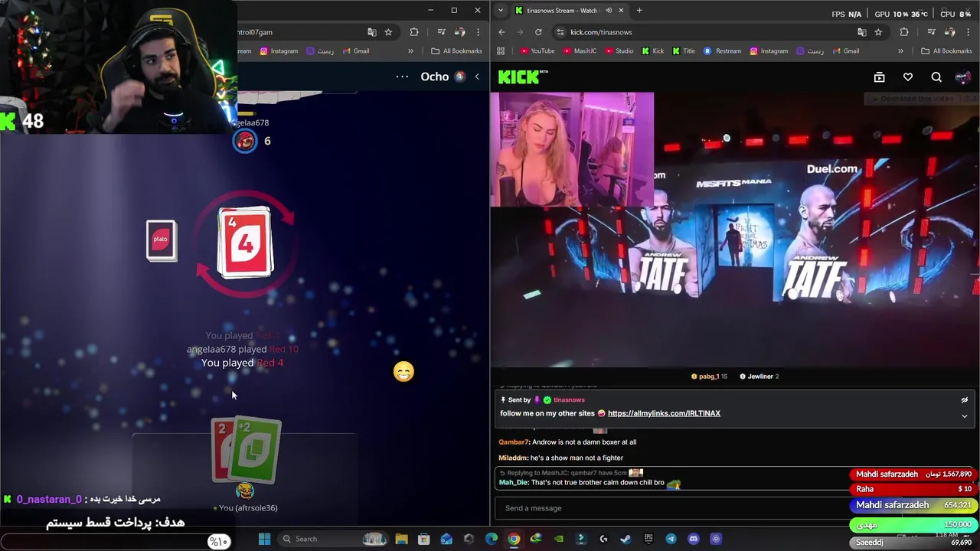This screenshot has width=980, height=551.
Task: Expand the pinned message chevron
Action: 965,416
